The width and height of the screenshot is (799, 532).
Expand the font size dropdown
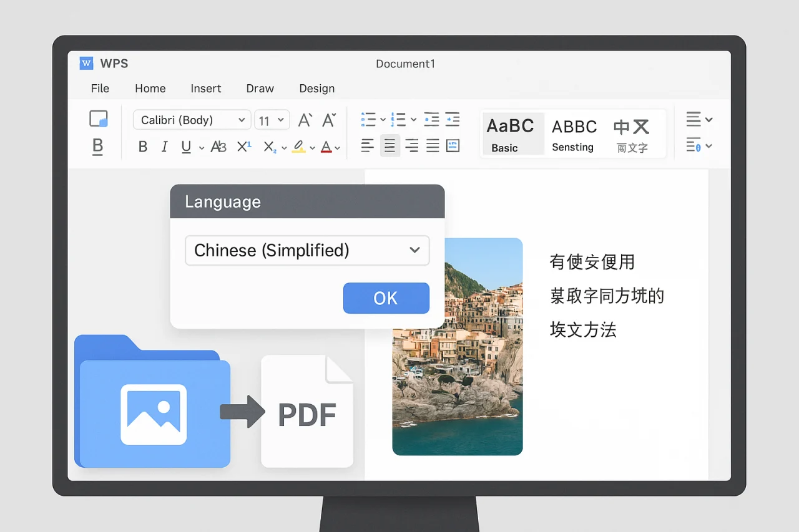click(x=272, y=120)
